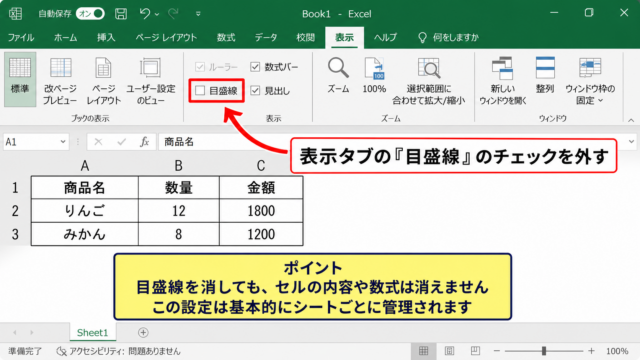Select the 数量 header cell
The image size is (640, 360).
[x=178, y=188]
